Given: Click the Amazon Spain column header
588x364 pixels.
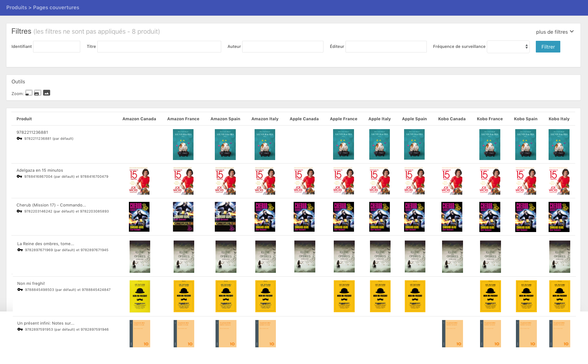Looking at the screenshot, I should point(225,119).
